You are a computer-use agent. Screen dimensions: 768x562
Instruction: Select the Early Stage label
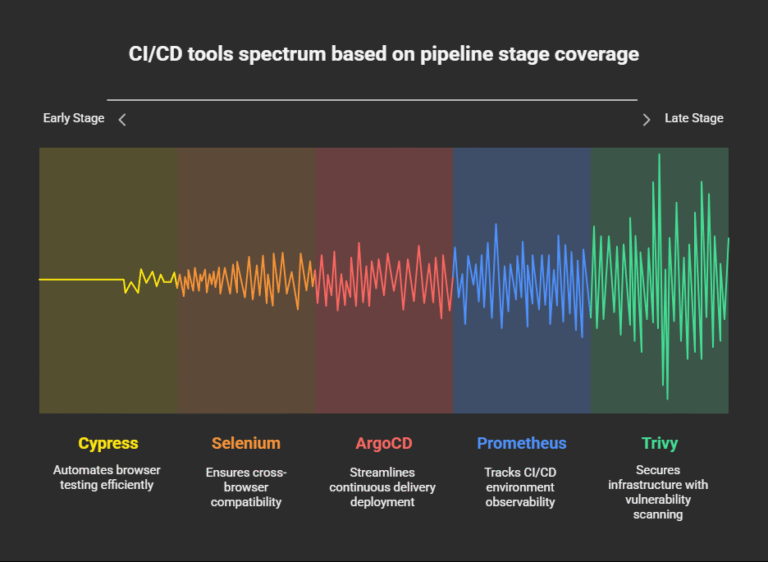pos(73,118)
